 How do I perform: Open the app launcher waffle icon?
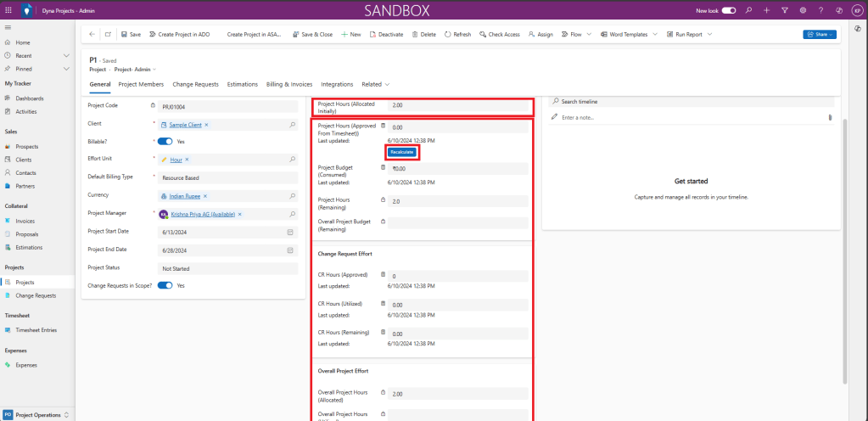point(8,10)
